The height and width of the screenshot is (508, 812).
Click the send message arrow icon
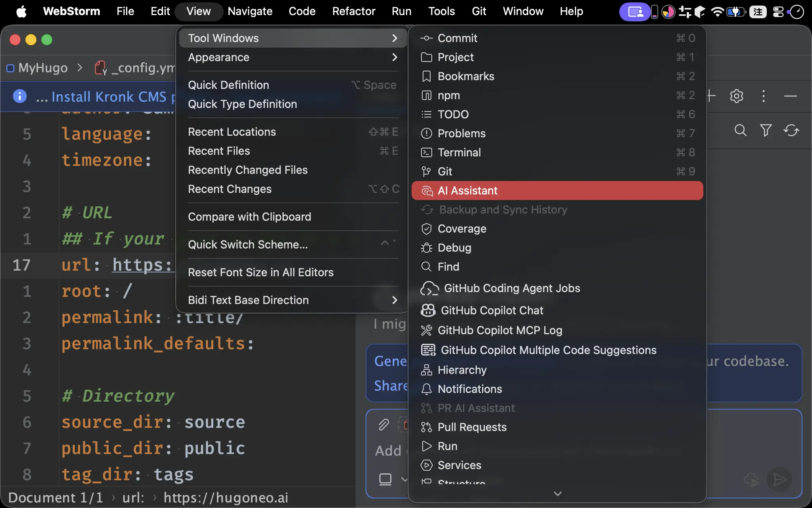pyautogui.click(x=779, y=479)
